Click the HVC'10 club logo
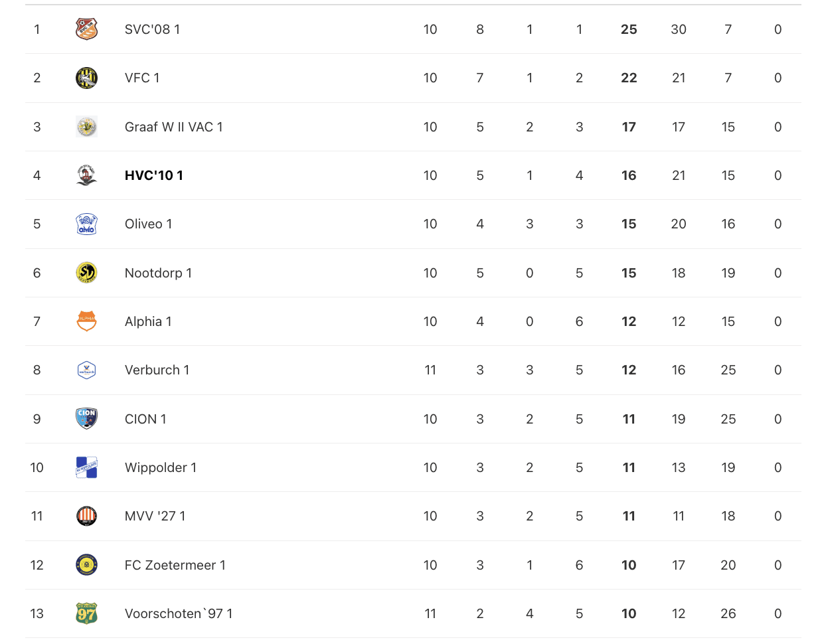This screenshot has width=822, height=644. (86, 175)
